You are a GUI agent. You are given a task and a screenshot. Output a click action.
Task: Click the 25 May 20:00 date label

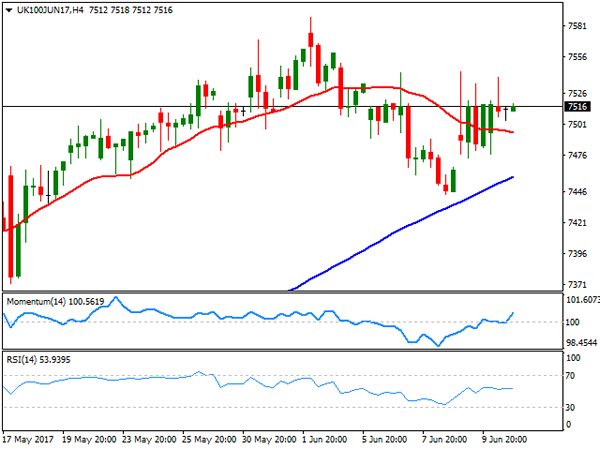(x=209, y=439)
